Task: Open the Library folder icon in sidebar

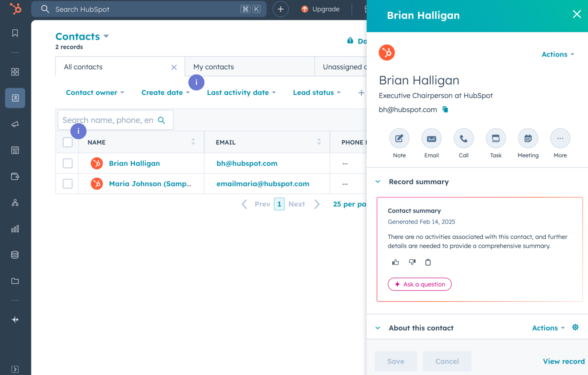Action: tap(15, 281)
